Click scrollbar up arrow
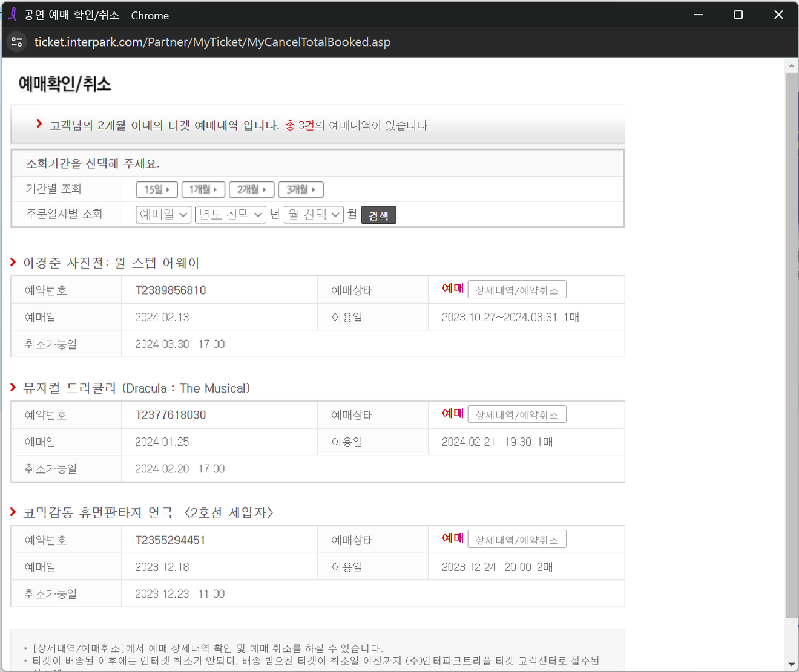 [791, 65]
